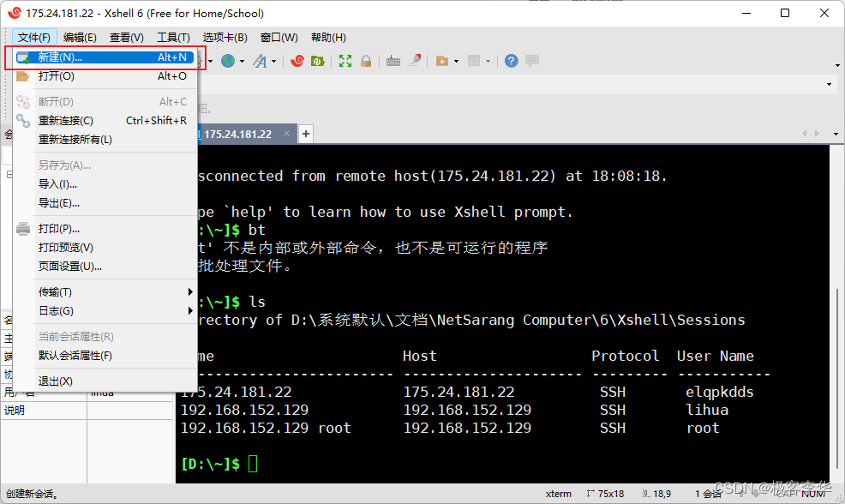This screenshot has width=845, height=504.
Task: Expand the new folder icon dropdown arrow
Action: click(x=456, y=62)
